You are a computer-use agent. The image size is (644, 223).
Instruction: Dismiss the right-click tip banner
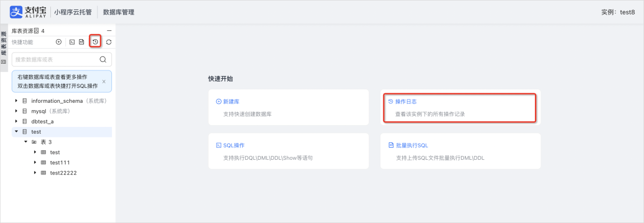pos(104,81)
